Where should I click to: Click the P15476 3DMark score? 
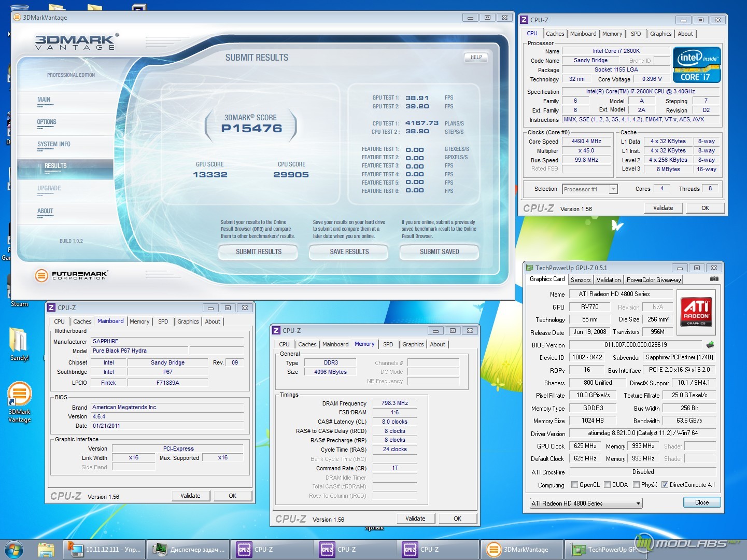pyautogui.click(x=251, y=129)
